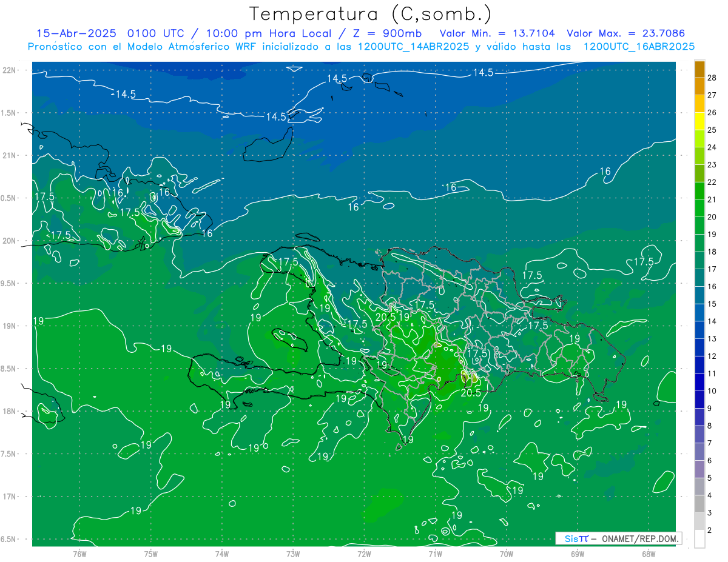Click the legend value '2' on the color scale

pyautogui.click(x=710, y=530)
